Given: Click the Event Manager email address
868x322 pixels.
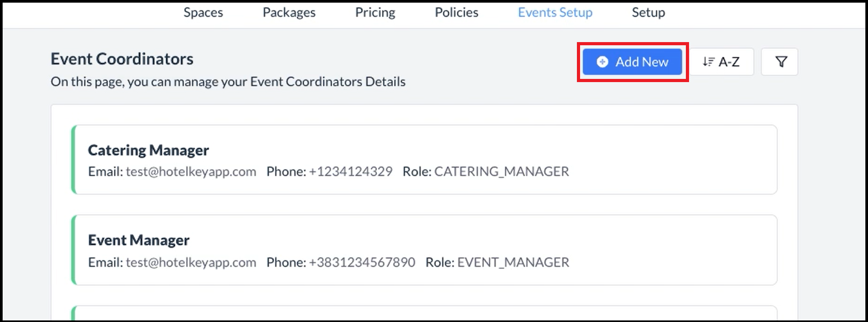Looking at the screenshot, I should point(191,262).
